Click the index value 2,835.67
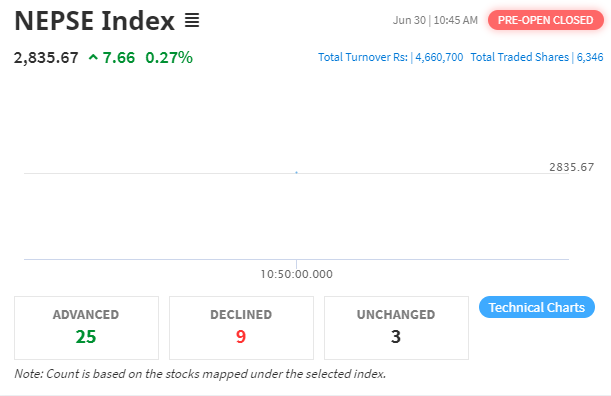Viewport: 611px width, 396px height. [46, 58]
